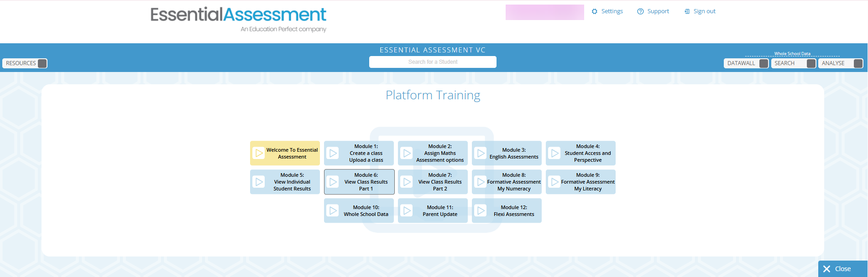868x277 pixels.
Task: Open Module 9: Formative Assessment My Literacy title
Action: (588, 182)
